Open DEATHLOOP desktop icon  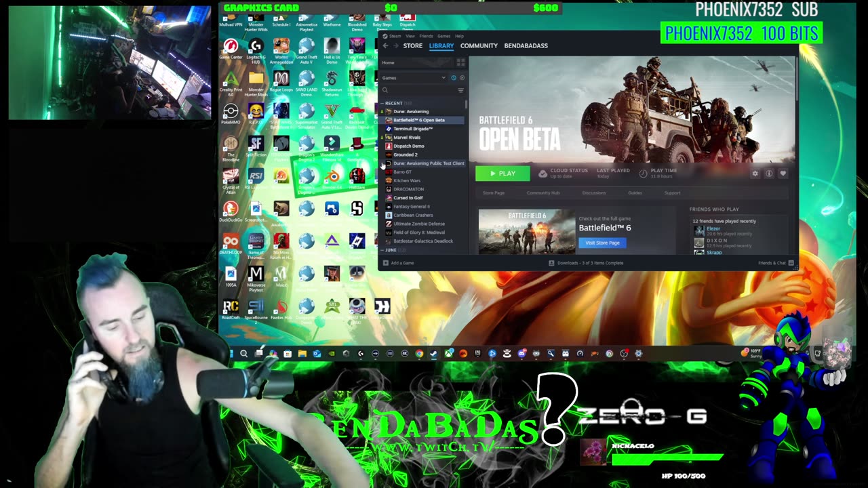click(231, 244)
